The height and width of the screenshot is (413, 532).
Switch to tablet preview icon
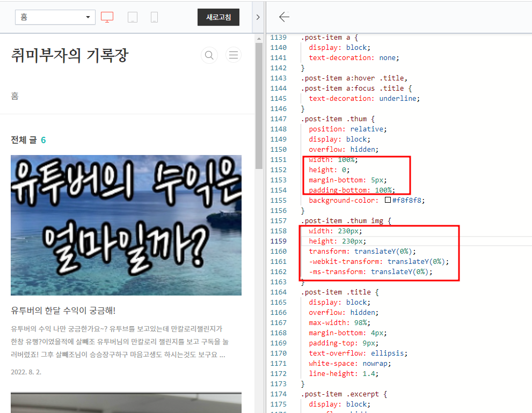point(132,17)
